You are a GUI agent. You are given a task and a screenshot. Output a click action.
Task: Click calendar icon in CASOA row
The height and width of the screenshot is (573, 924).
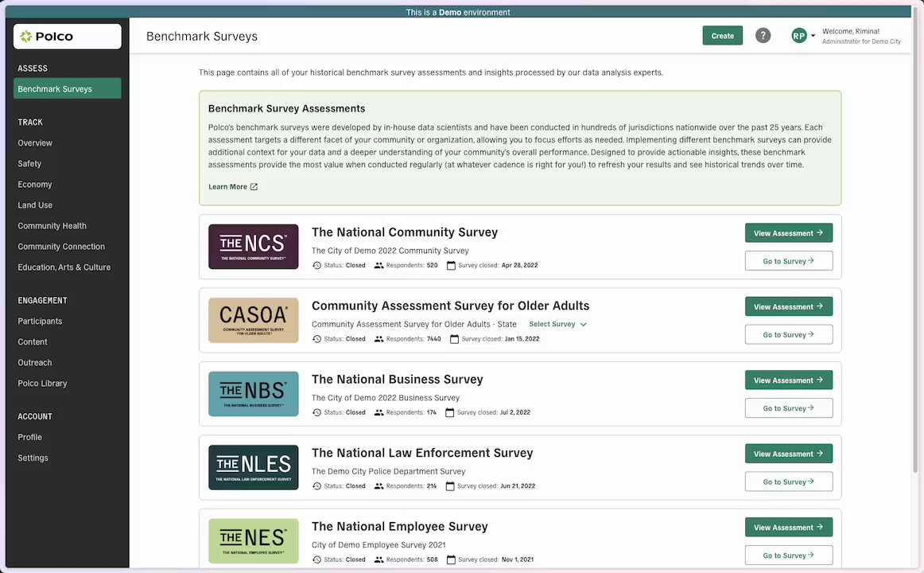(454, 340)
